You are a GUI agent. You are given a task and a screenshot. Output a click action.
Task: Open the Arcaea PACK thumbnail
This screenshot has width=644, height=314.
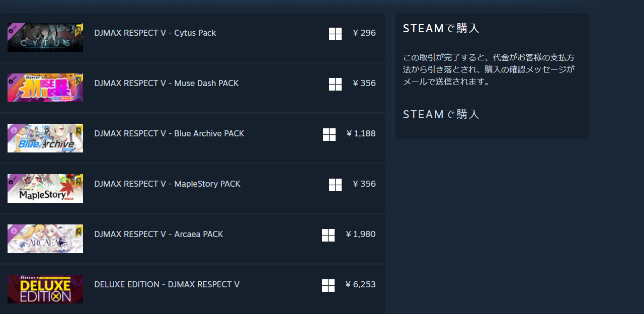pos(45,239)
